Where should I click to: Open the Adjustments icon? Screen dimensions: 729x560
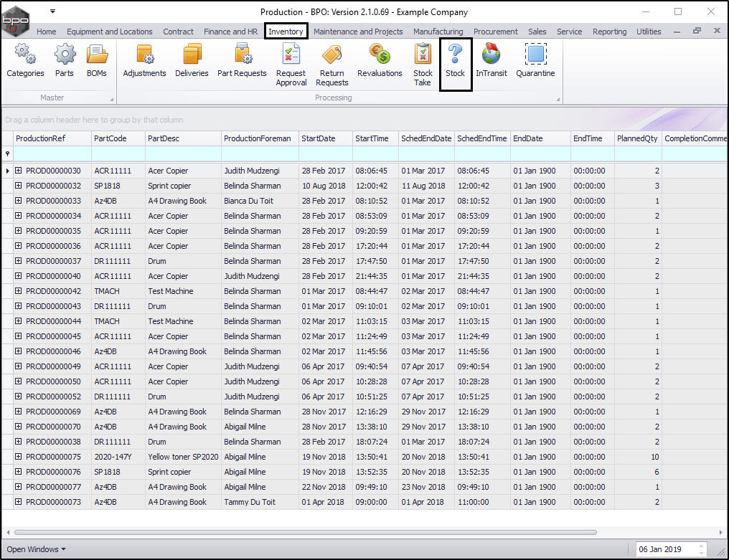144,60
